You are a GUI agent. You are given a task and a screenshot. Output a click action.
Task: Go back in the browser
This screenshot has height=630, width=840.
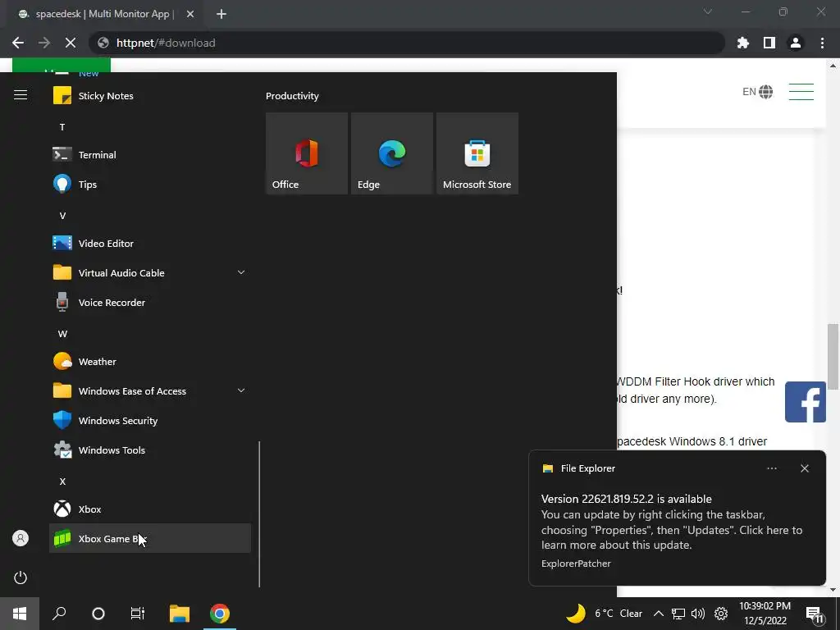(18, 43)
